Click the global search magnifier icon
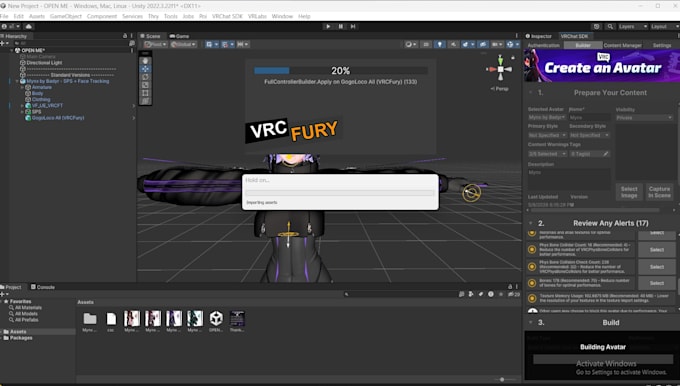The image size is (680, 386). 610,26
